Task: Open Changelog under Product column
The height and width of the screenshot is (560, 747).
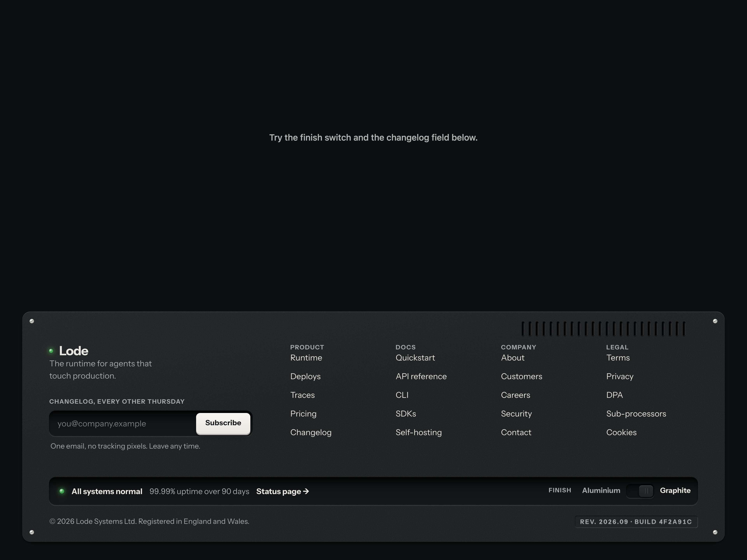Action: pos(311,432)
